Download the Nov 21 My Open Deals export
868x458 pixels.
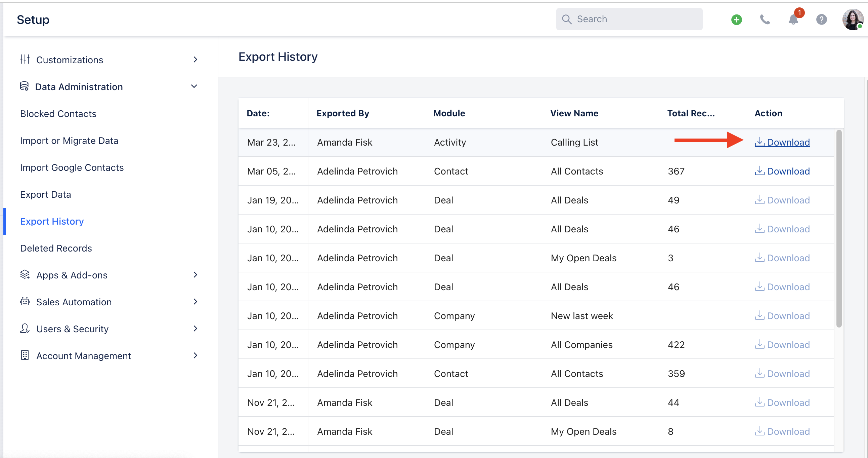pos(782,431)
